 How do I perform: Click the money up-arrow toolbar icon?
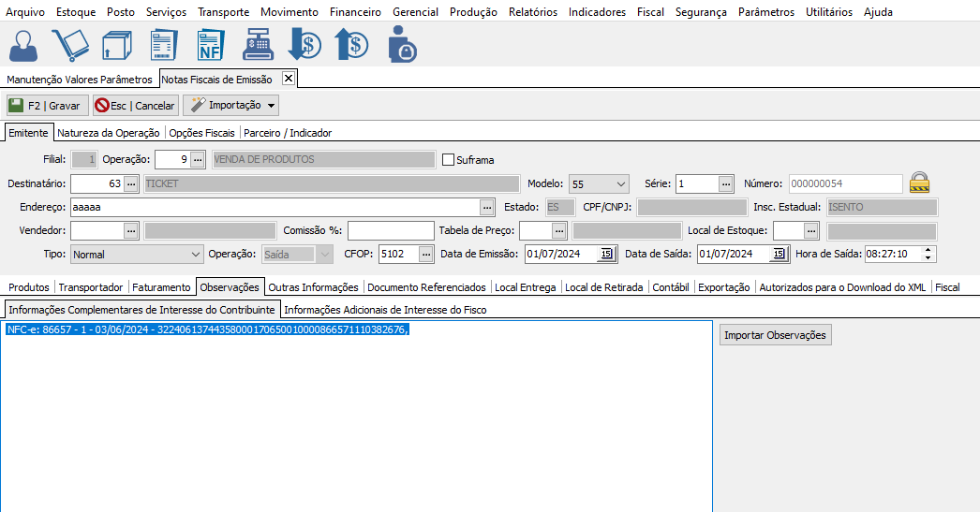tap(351, 45)
